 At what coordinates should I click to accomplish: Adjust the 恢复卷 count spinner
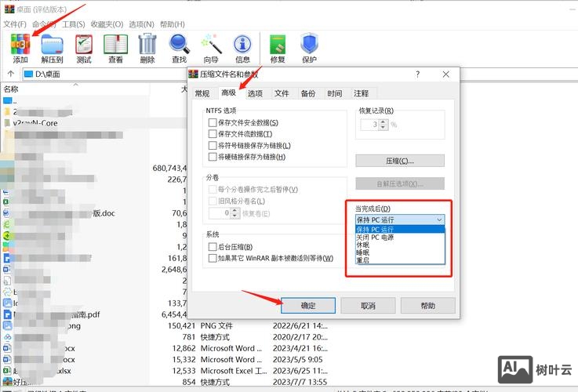pos(235,213)
